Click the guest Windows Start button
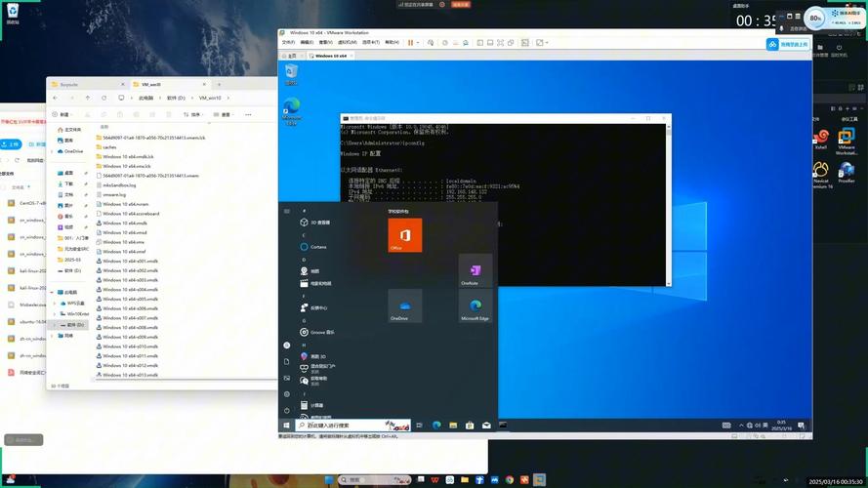 [x=286, y=426]
